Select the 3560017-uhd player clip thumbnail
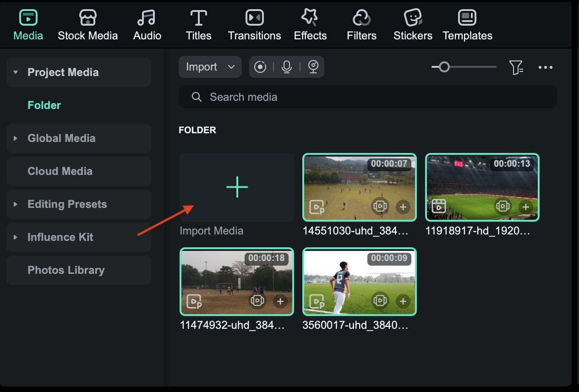The height and width of the screenshot is (392, 579). 360,282
